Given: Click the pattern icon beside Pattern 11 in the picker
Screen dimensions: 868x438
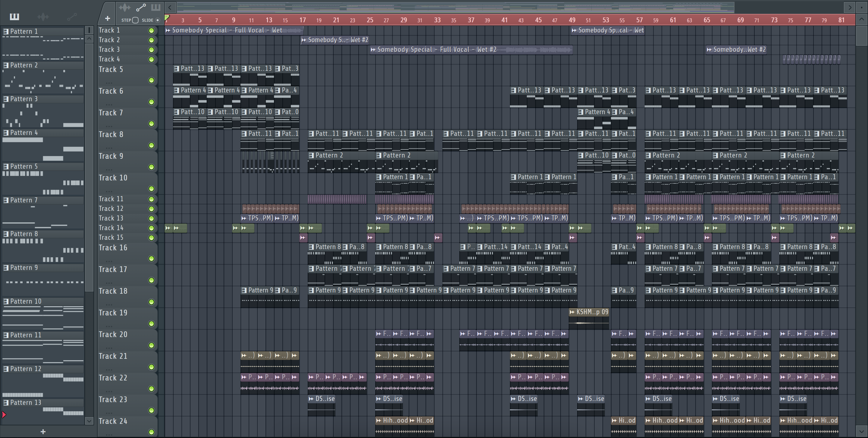Looking at the screenshot, I should coord(6,335).
